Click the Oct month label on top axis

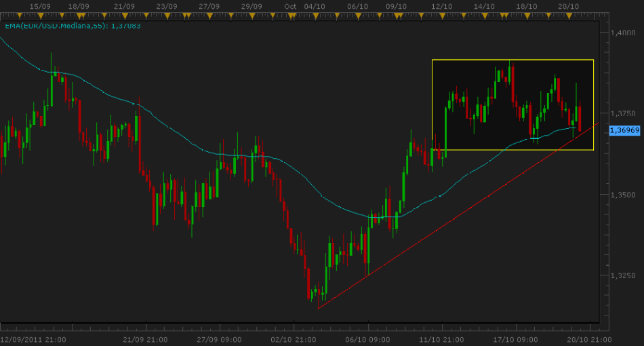click(x=291, y=6)
